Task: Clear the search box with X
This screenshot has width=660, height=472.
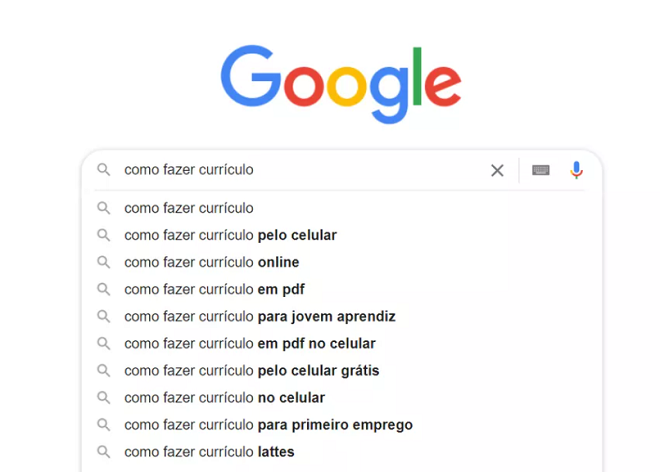Action: point(497,170)
